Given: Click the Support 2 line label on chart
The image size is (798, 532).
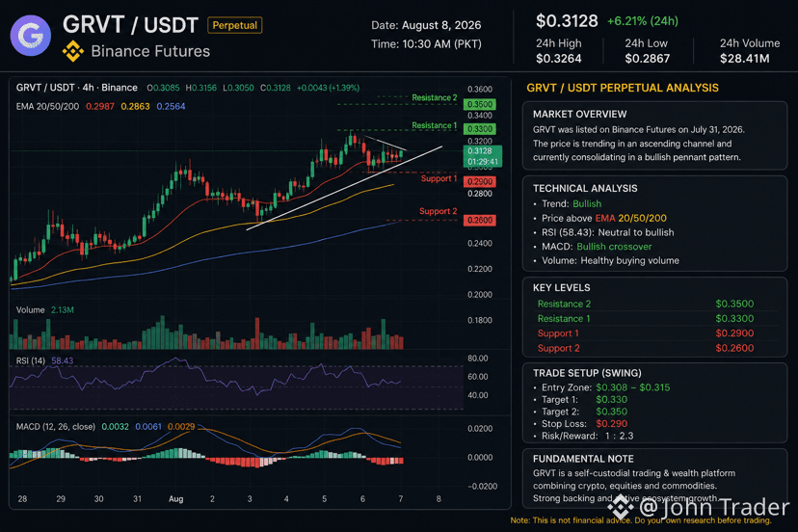Looking at the screenshot, I should (438, 211).
